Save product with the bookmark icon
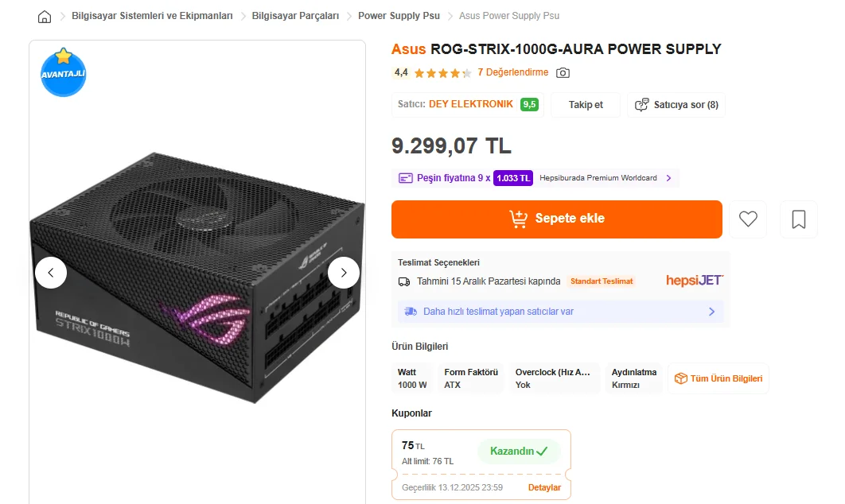This screenshot has height=504, width=845. tap(799, 219)
